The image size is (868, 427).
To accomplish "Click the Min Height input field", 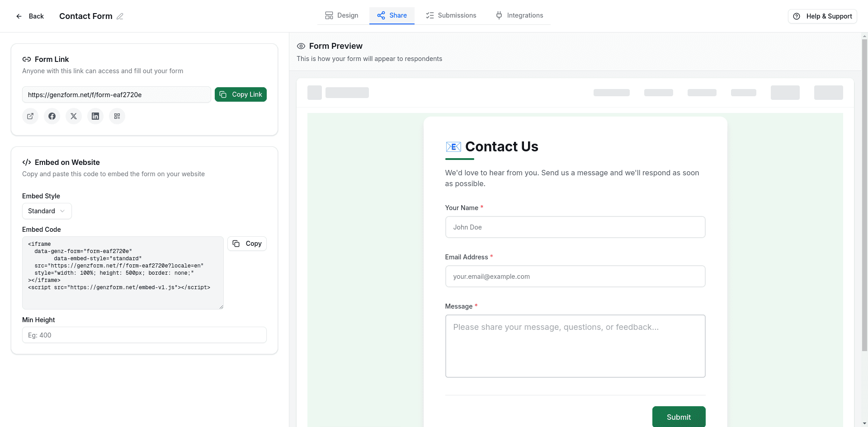I will coord(144,335).
